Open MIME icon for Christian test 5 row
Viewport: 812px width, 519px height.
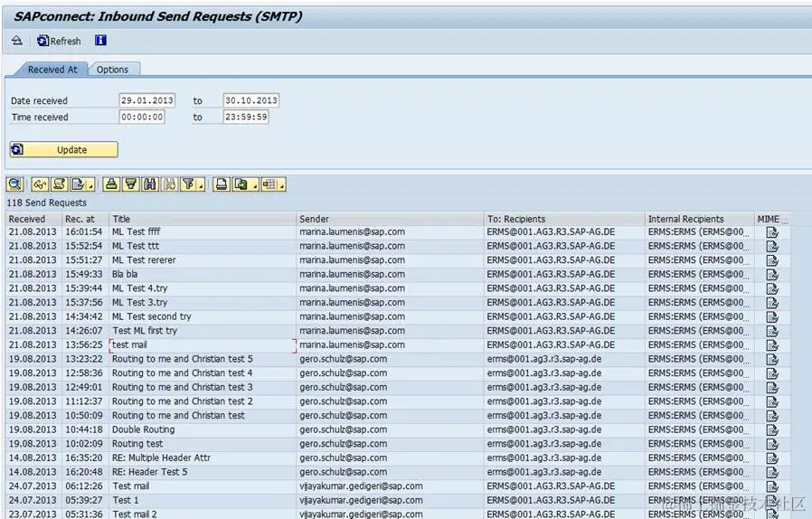click(x=772, y=359)
